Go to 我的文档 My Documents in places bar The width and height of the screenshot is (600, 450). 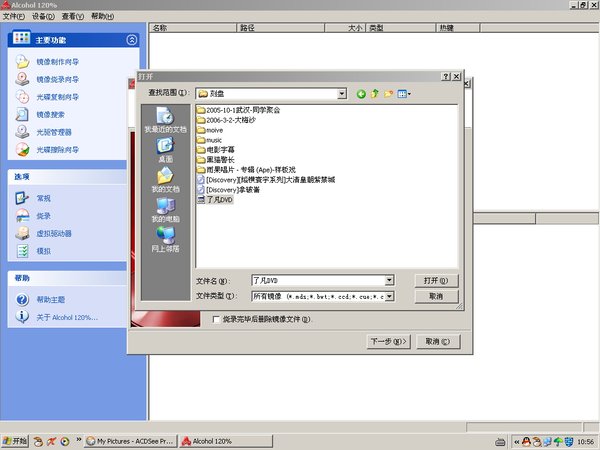165,180
